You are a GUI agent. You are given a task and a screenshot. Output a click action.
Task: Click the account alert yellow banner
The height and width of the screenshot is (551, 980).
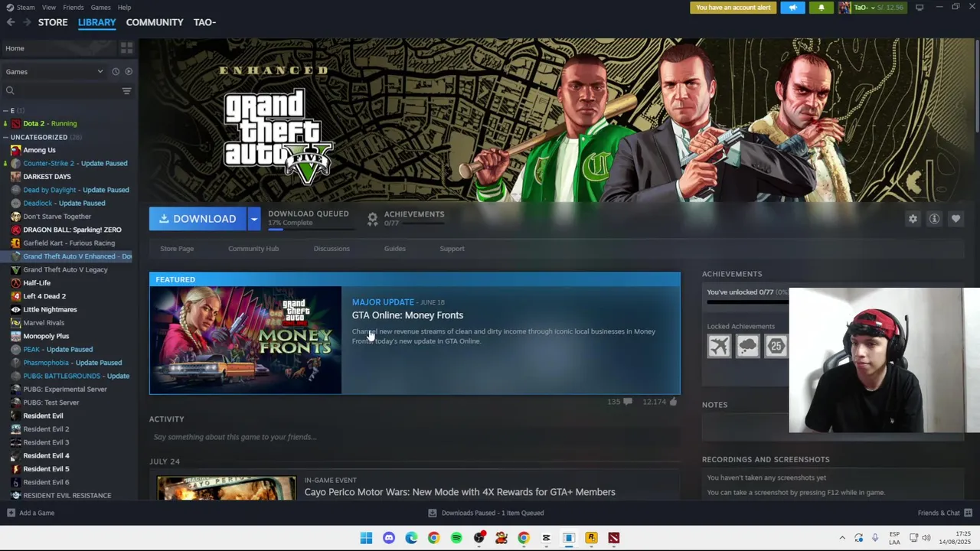[733, 8]
